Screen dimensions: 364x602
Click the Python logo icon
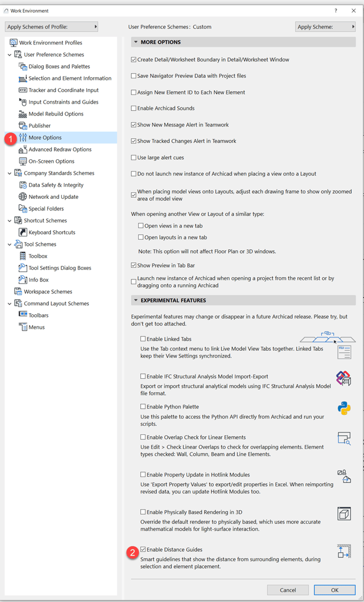click(x=344, y=408)
